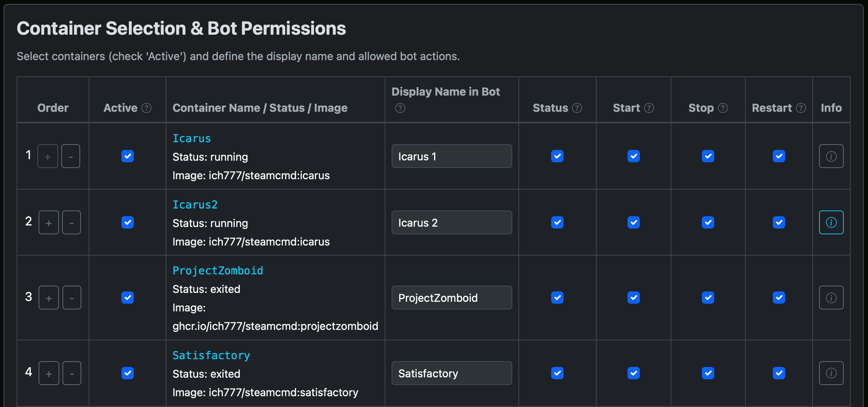868x407 pixels.
Task: Click help icon under Display Name in Bot
Action: [x=400, y=108]
